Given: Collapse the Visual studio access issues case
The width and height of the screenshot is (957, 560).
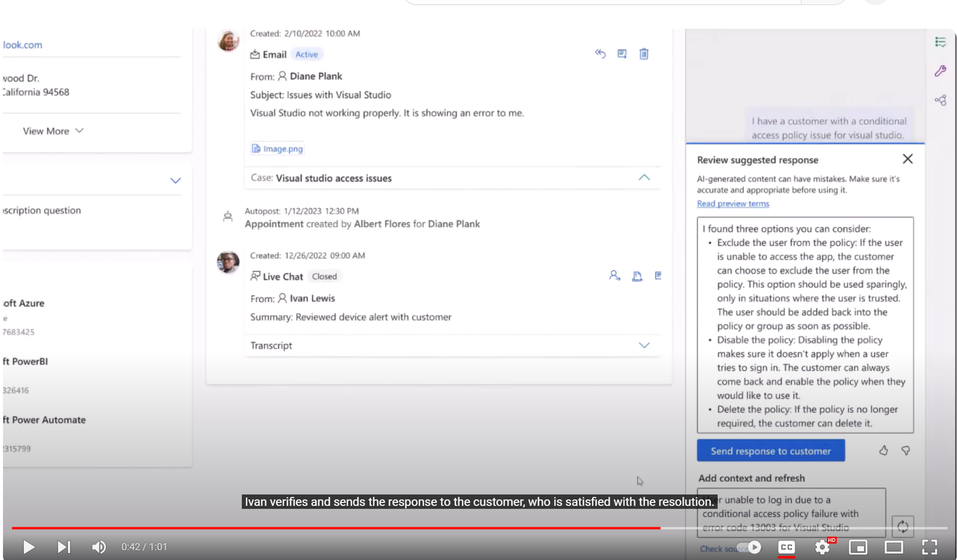Looking at the screenshot, I should tap(644, 178).
